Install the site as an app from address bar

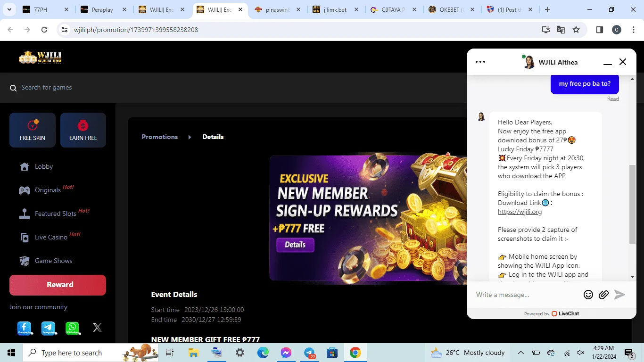(x=546, y=30)
